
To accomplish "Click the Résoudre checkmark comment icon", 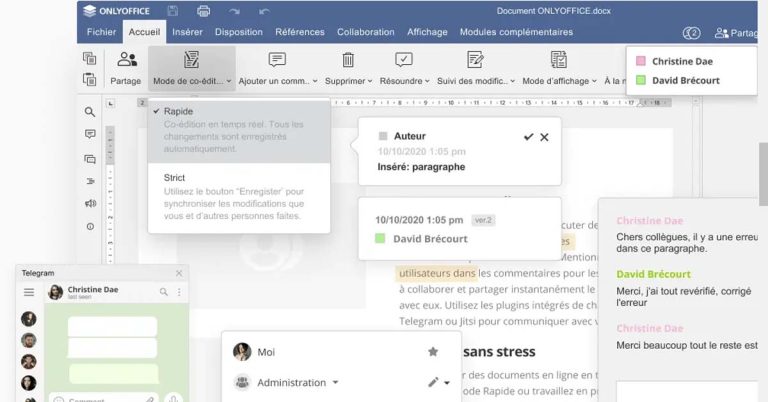I will click(404, 60).
